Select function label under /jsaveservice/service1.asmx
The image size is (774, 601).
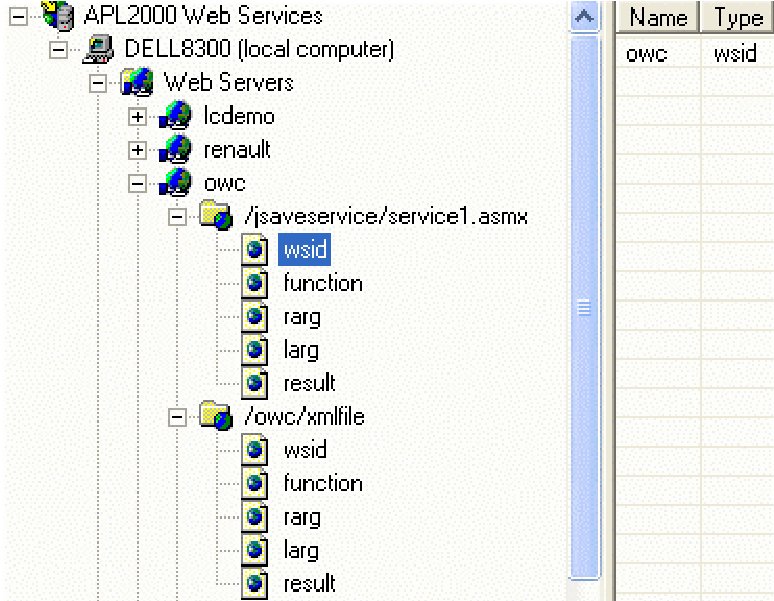point(323,283)
